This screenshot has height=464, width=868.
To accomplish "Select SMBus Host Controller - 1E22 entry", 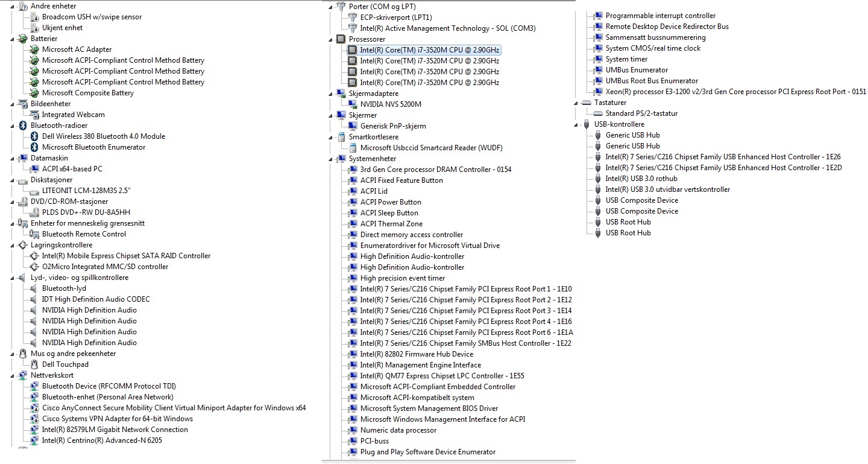I will [465, 343].
